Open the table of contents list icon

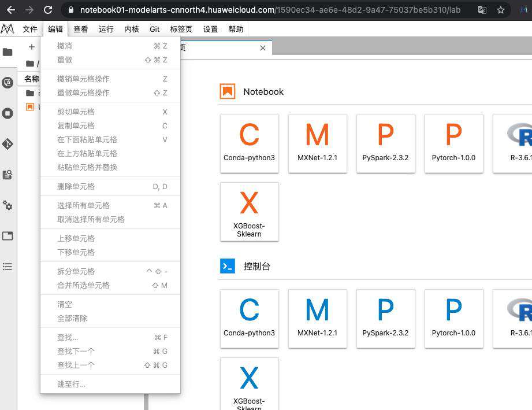pos(8,267)
